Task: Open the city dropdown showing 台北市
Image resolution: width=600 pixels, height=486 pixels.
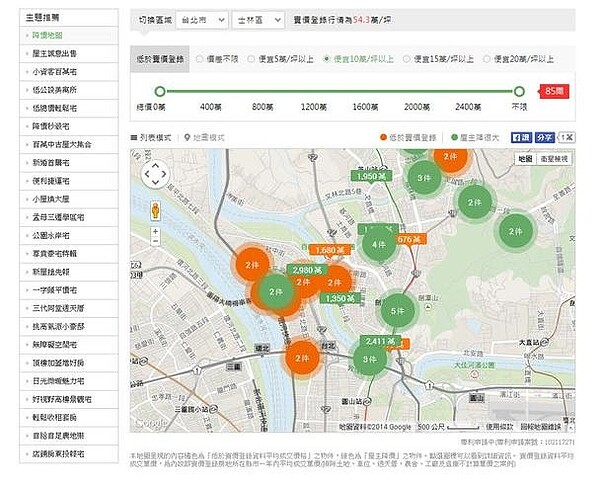Action: click(202, 20)
